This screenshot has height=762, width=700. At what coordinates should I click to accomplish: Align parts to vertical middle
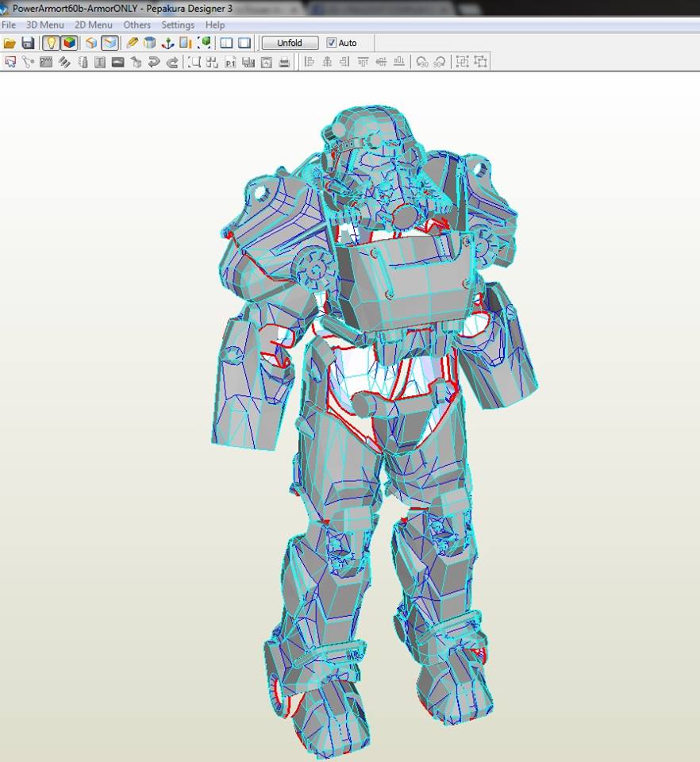[x=381, y=62]
